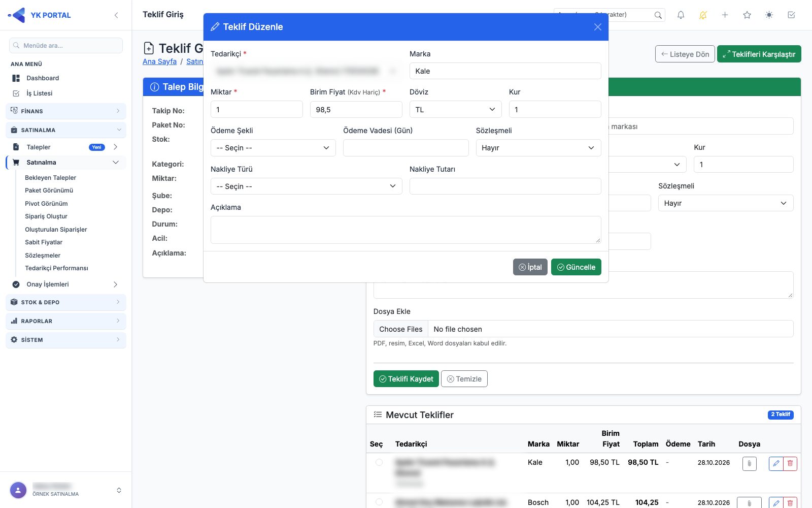Click the Marka input field containing Kale
Image resolution: width=812 pixels, height=508 pixels.
tap(505, 71)
